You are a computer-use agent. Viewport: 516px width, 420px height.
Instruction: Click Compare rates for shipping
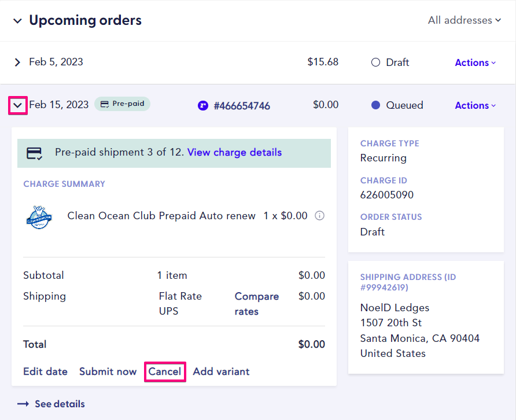click(256, 304)
